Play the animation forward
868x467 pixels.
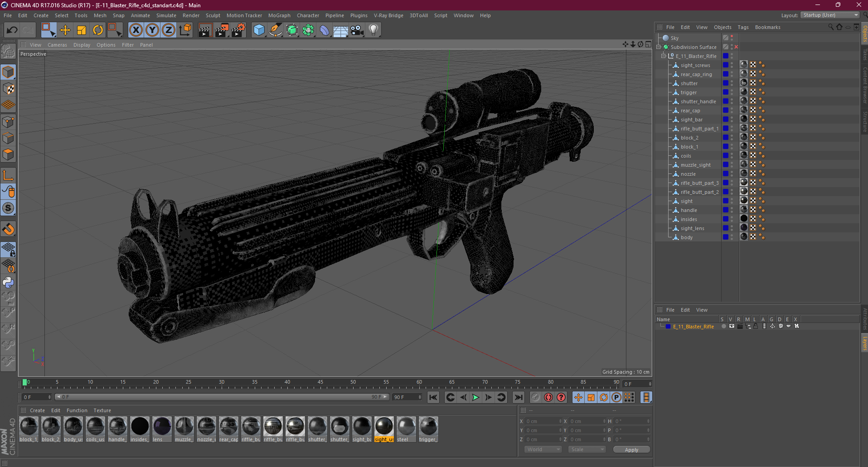(475, 397)
